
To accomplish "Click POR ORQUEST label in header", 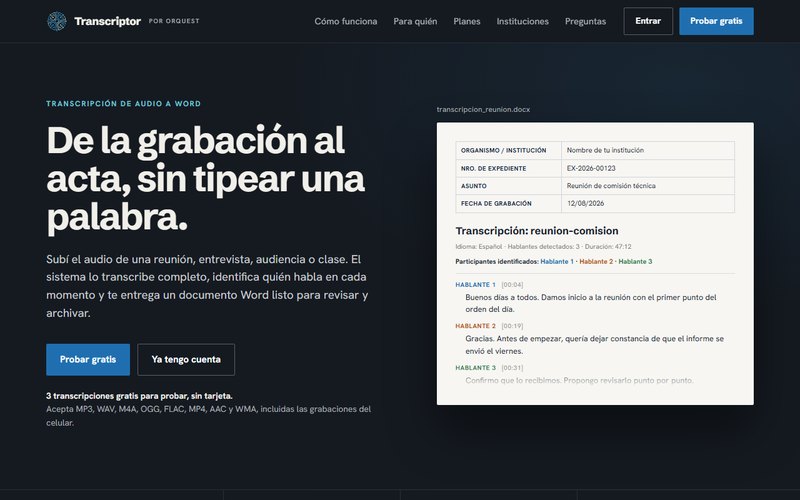I will pos(174,21).
